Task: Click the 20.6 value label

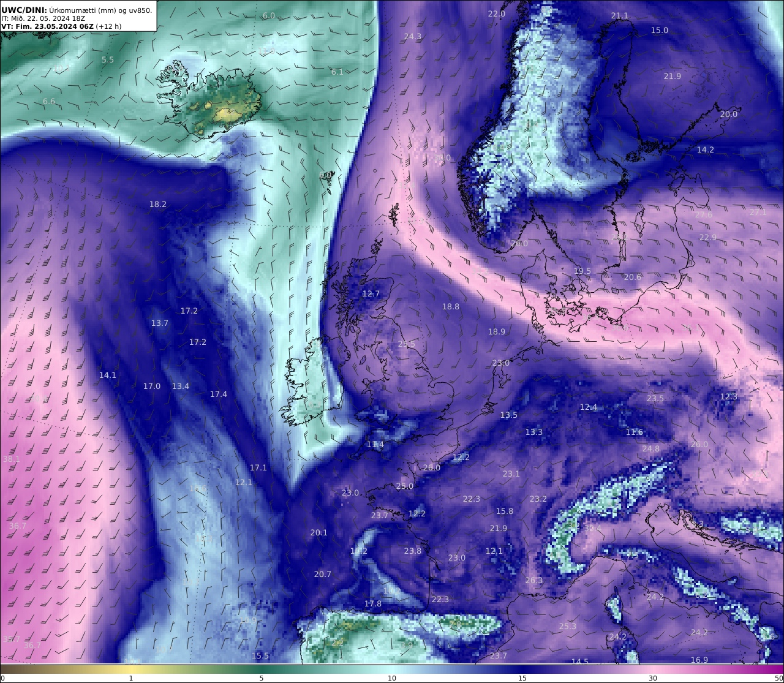Action: tap(633, 277)
